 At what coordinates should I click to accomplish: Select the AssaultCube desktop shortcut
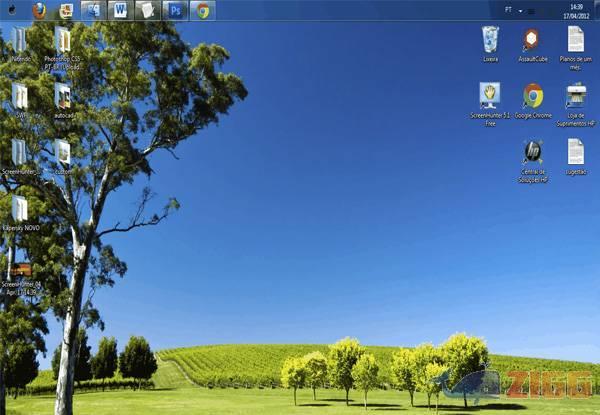pos(532,40)
